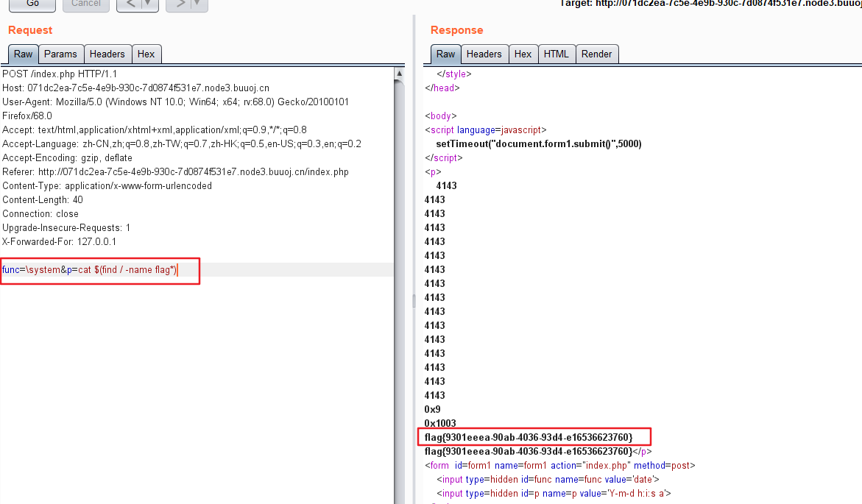Click the Cancel button
This screenshot has height=504, width=862.
tap(86, 4)
